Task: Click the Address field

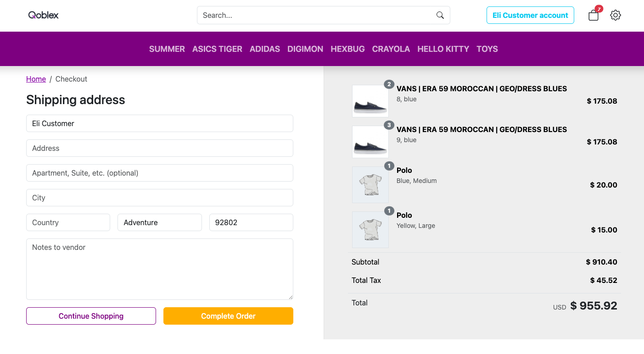Action: [x=160, y=148]
